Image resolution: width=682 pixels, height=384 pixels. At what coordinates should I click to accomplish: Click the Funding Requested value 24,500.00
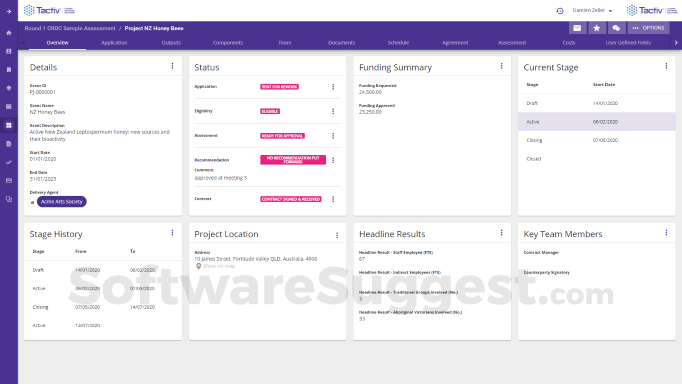click(x=370, y=92)
